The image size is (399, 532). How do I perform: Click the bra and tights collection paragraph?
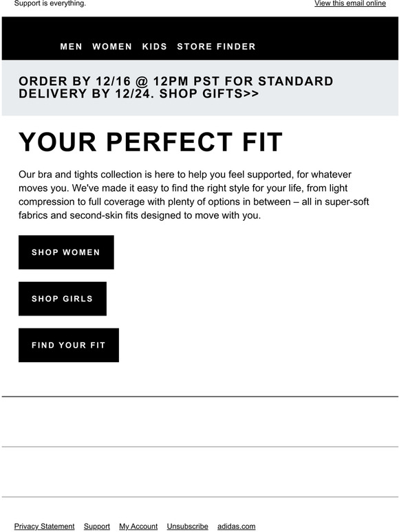[x=193, y=195]
